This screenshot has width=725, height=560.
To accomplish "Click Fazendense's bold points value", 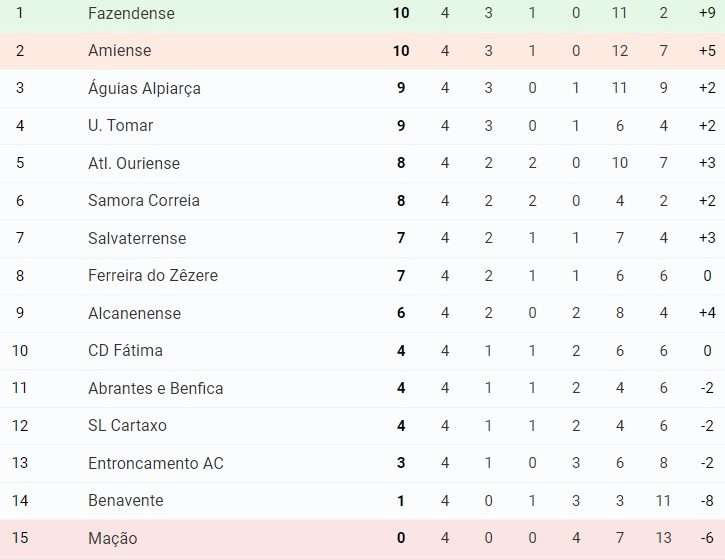I will 401,13.
